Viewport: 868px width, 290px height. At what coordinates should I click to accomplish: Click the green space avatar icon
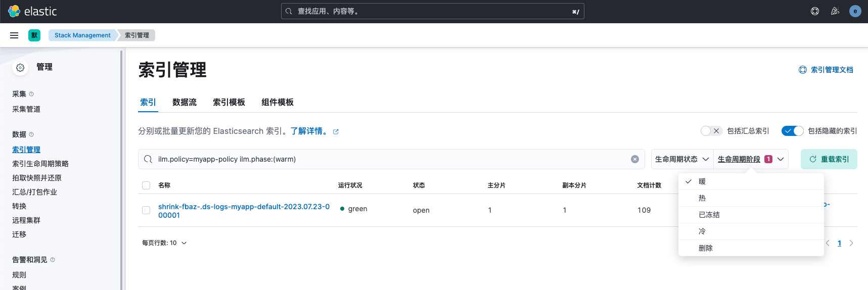pos(34,35)
